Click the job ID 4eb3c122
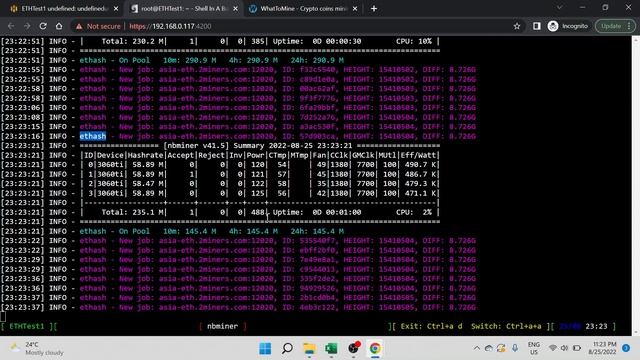Viewport: 640px width, 360px height. coord(317,307)
